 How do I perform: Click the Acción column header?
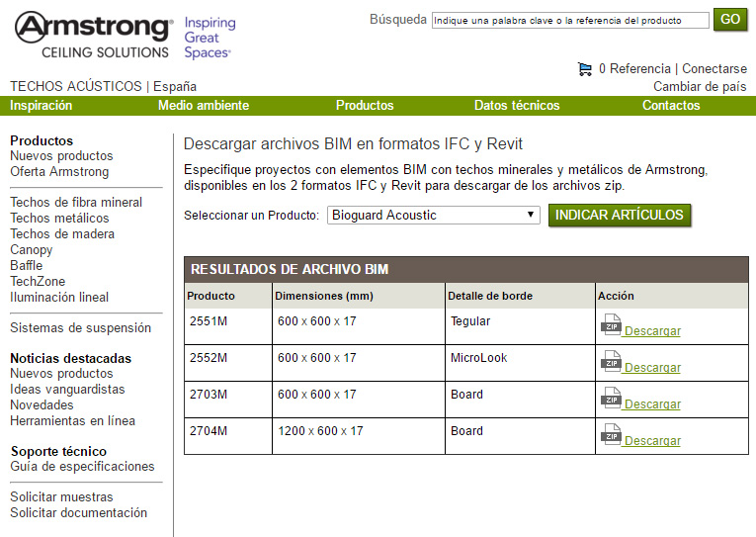(x=672, y=296)
